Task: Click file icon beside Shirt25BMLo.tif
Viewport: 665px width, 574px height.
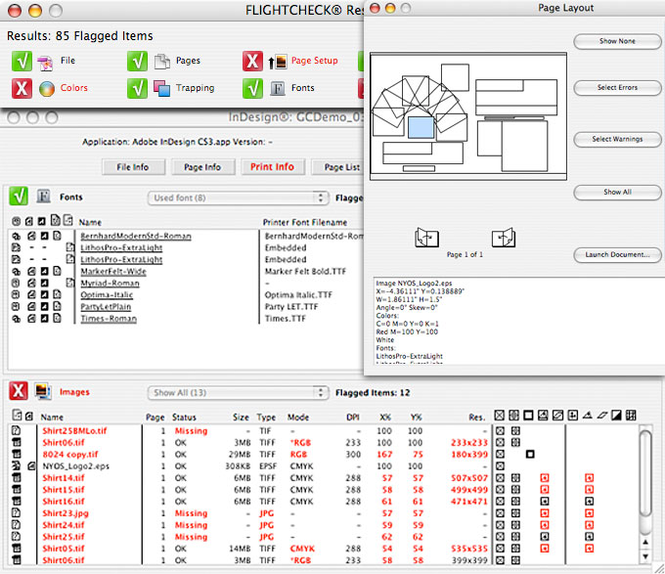Action: point(16,431)
